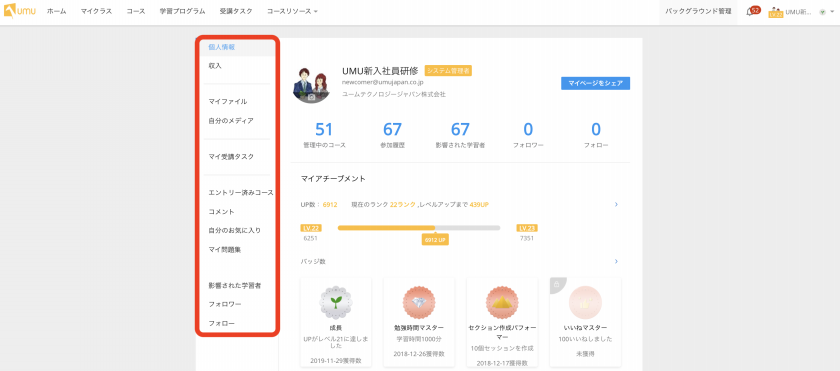Click the camera icon on profile photo
This screenshot has height=371, width=840.
click(311, 97)
